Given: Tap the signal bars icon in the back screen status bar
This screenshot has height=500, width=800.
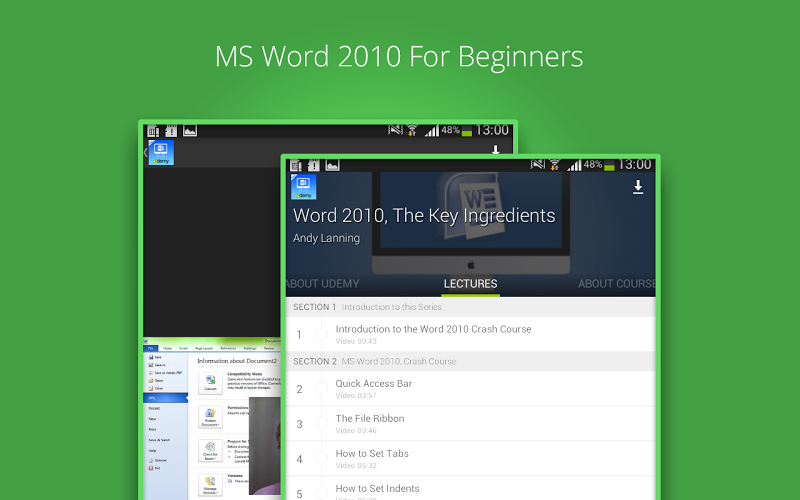Looking at the screenshot, I should [x=432, y=131].
